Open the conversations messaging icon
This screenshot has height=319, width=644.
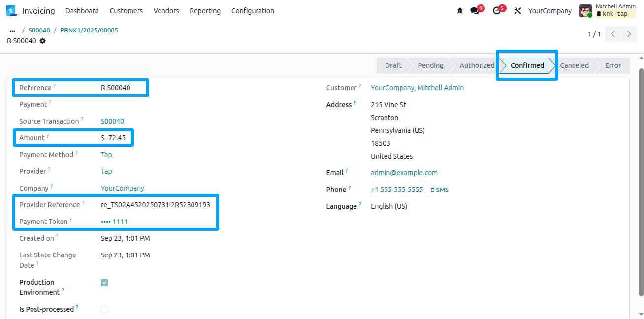(474, 10)
